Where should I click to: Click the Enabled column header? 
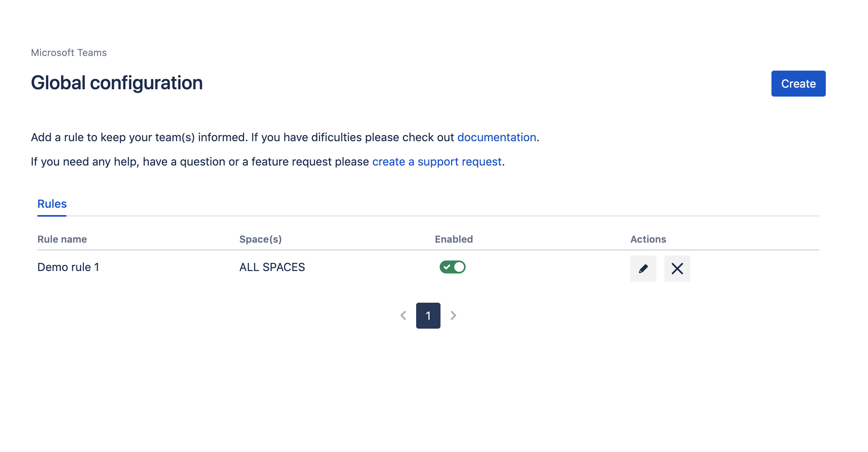pos(453,239)
